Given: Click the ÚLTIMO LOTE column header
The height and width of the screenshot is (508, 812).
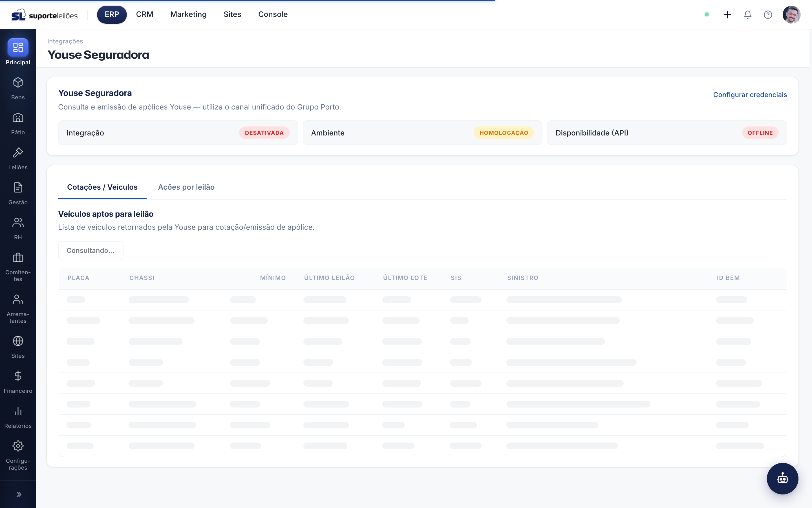Looking at the screenshot, I should point(405,278).
